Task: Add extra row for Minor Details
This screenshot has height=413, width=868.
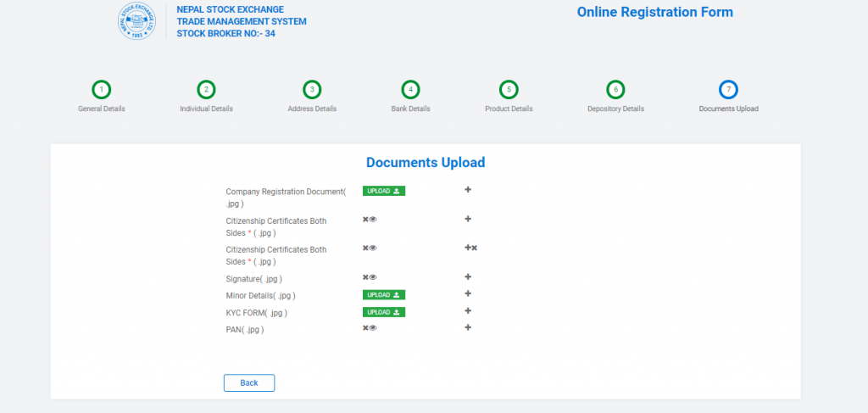Action: click(x=468, y=294)
